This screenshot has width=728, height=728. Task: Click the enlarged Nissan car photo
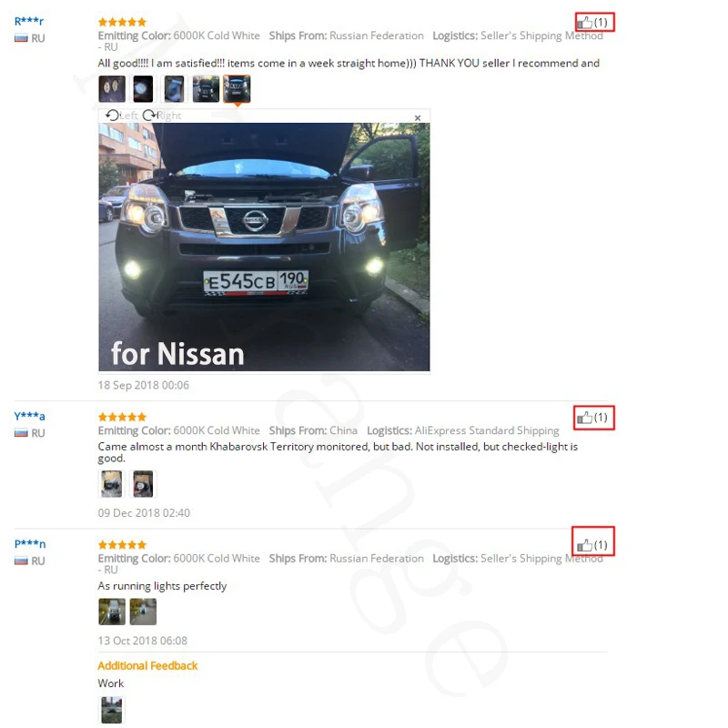[x=264, y=247]
